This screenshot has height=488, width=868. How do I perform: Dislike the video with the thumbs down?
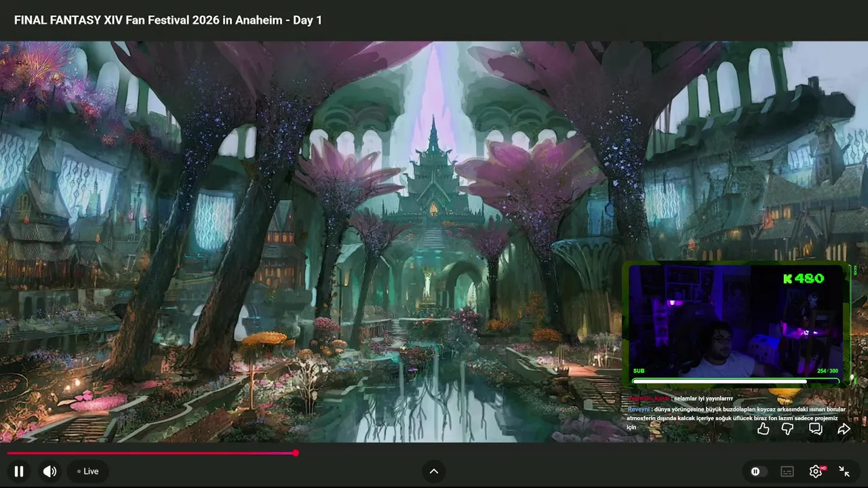pos(788,428)
